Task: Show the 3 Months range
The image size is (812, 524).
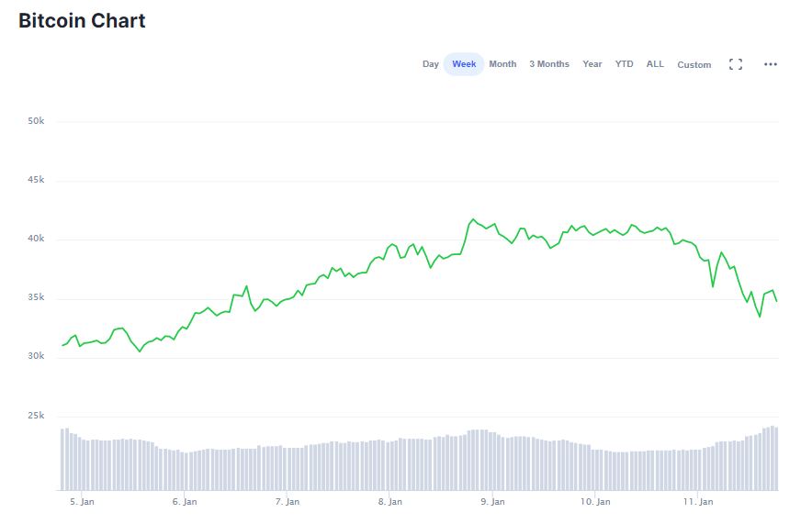Action: [x=549, y=64]
